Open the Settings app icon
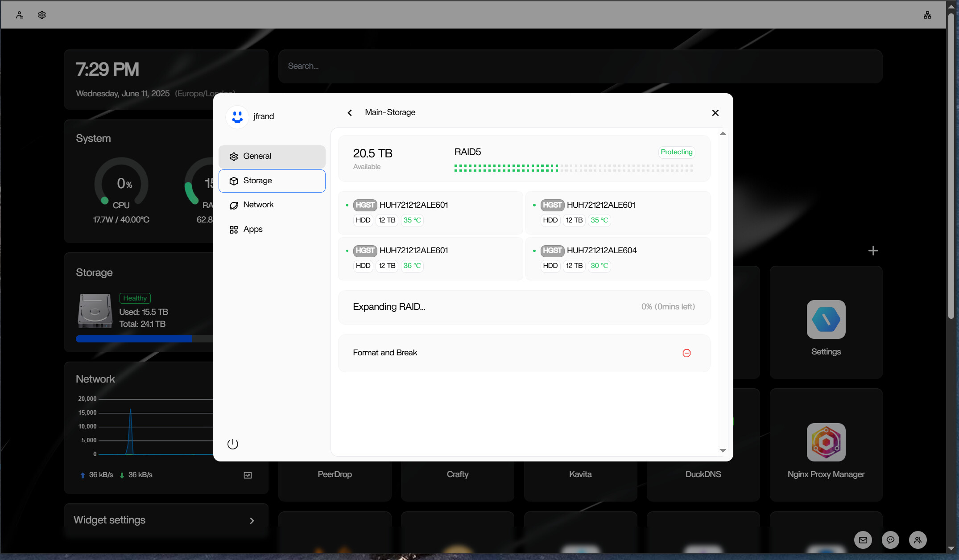This screenshot has width=959, height=560. pyautogui.click(x=826, y=319)
